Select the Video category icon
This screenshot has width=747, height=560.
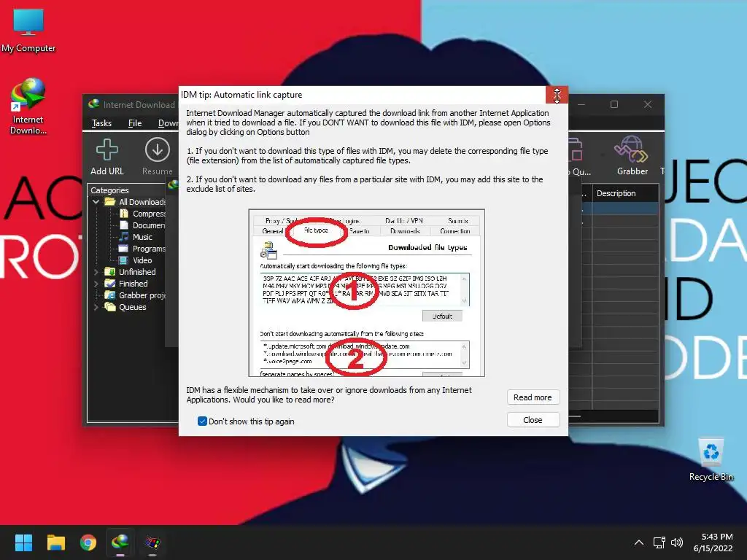(x=124, y=260)
